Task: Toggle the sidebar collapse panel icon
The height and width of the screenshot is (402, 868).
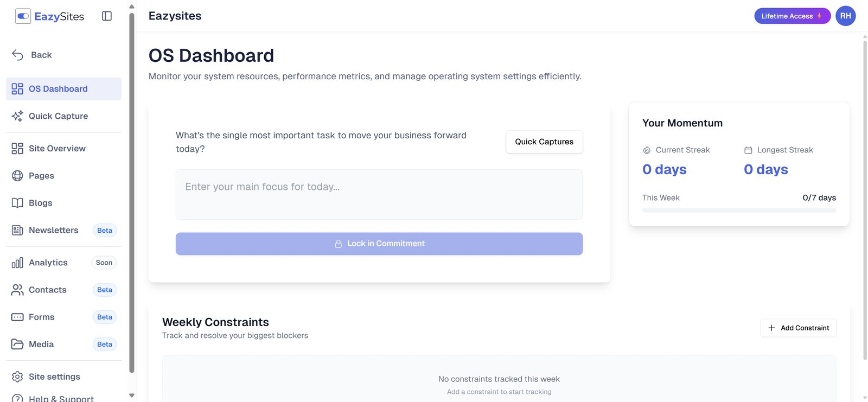Action: click(x=107, y=16)
